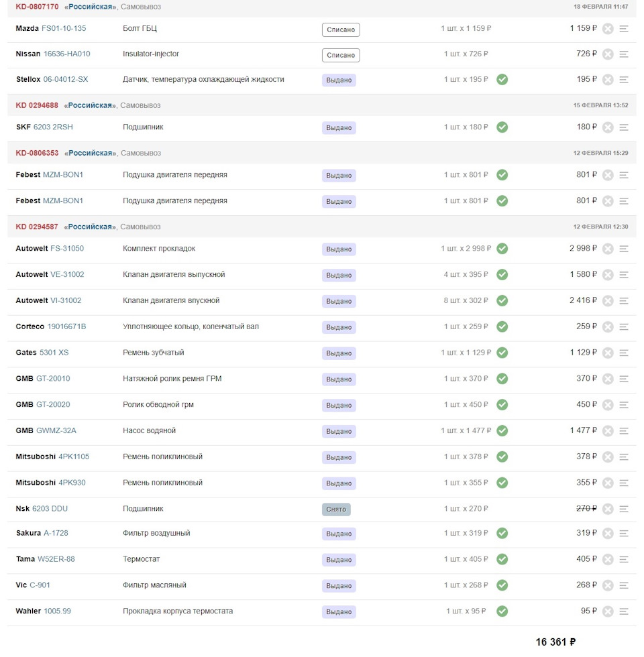Screen dimensions: 644x657
Task: Open row menu for Gates 5301 XS
Action: tap(624, 353)
